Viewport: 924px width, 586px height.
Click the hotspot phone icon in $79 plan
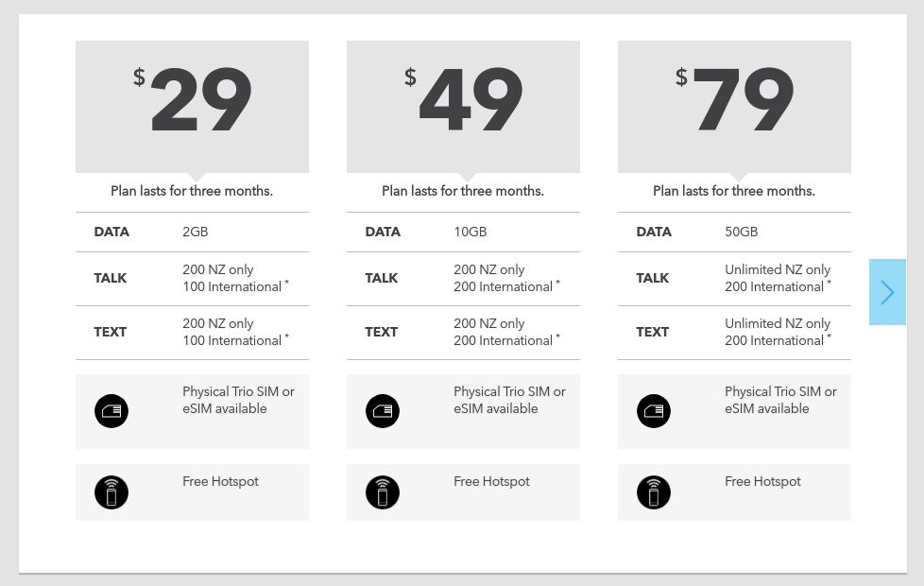point(654,492)
